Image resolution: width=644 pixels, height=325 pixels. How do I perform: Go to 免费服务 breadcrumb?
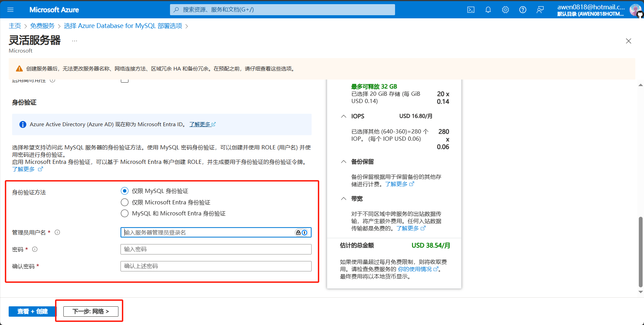42,26
